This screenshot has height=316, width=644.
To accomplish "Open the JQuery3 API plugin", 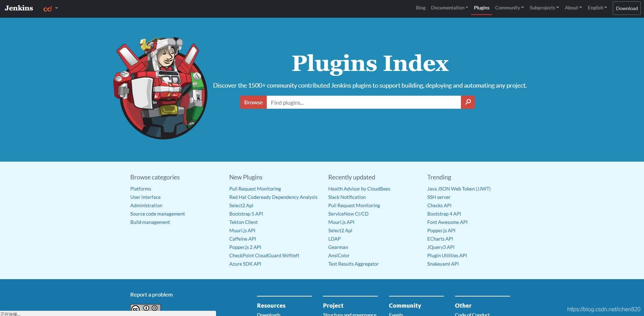I will pyautogui.click(x=441, y=247).
